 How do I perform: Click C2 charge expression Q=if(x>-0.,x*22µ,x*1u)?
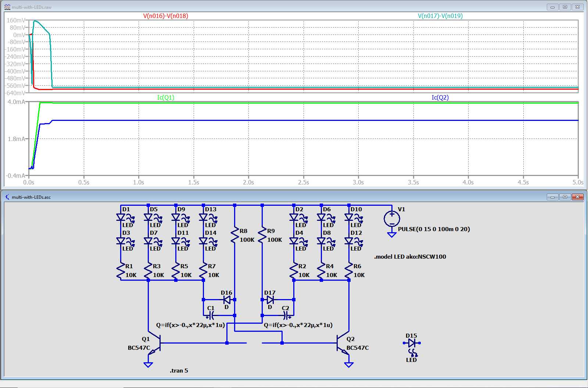point(298,325)
